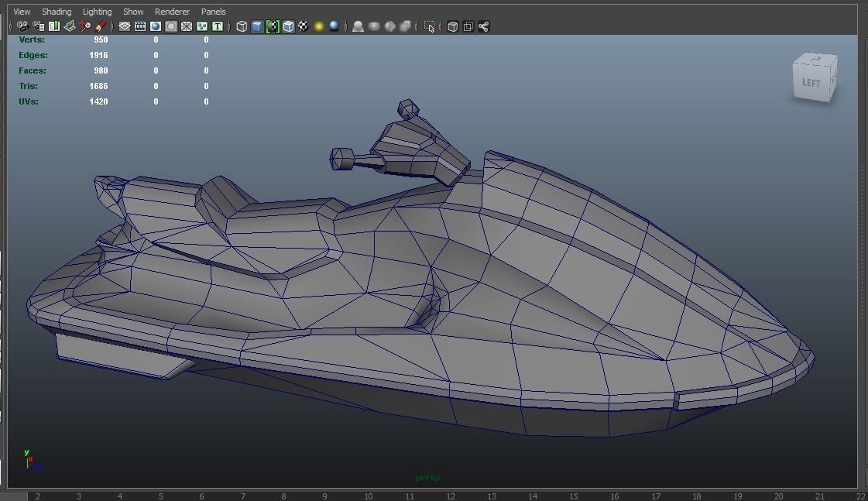Viewport: 868px width, 501px height.
Task: Click the Image Plane icon
Action: [70, 26]
